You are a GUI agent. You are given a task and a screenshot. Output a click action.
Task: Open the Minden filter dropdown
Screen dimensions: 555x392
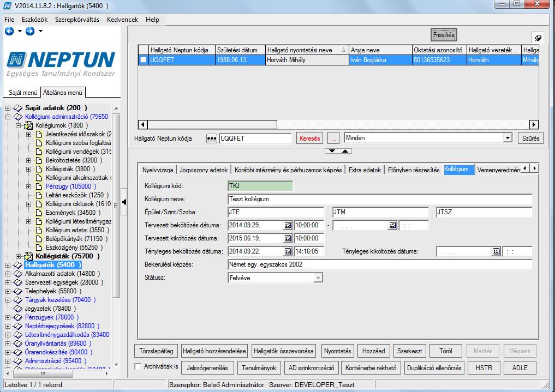pos(508,138)
